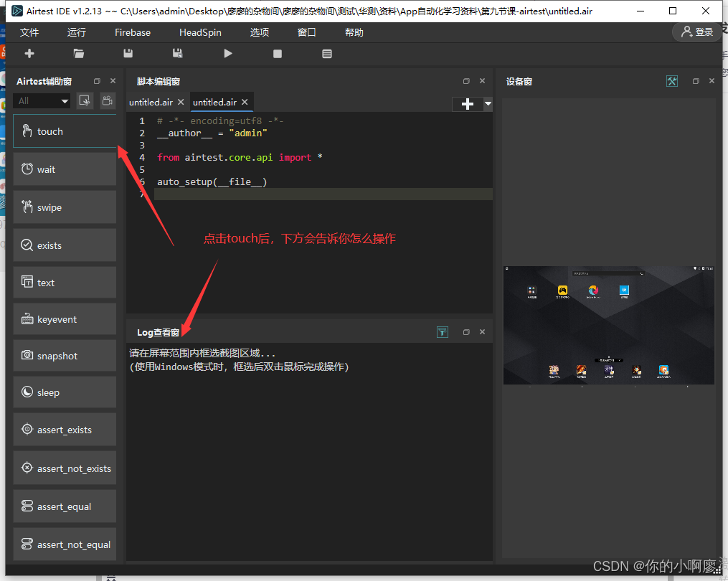728x581 pixels.
Task: Close the first untitled.air tab
Action: [181, 102]
